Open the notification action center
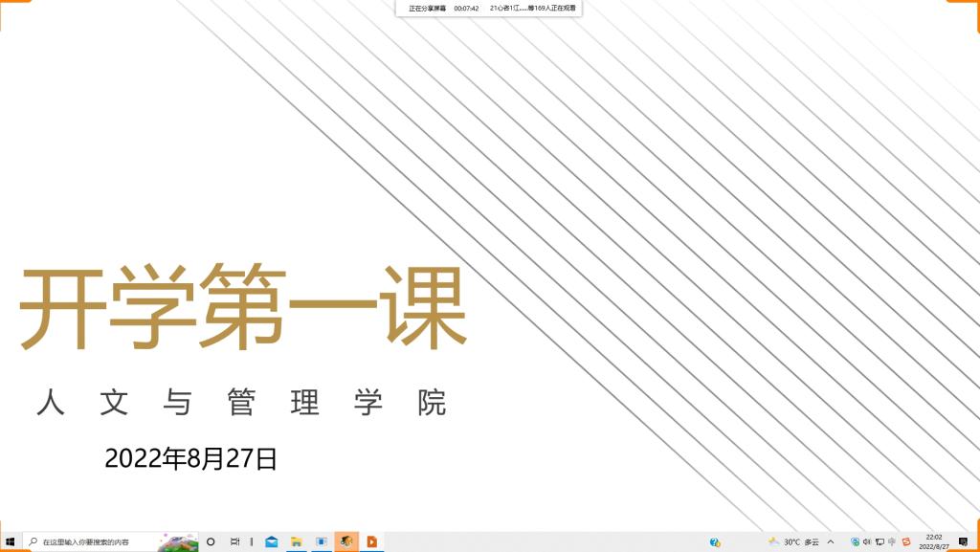This screenshot has height=552, width=980. tap(964, 541)
